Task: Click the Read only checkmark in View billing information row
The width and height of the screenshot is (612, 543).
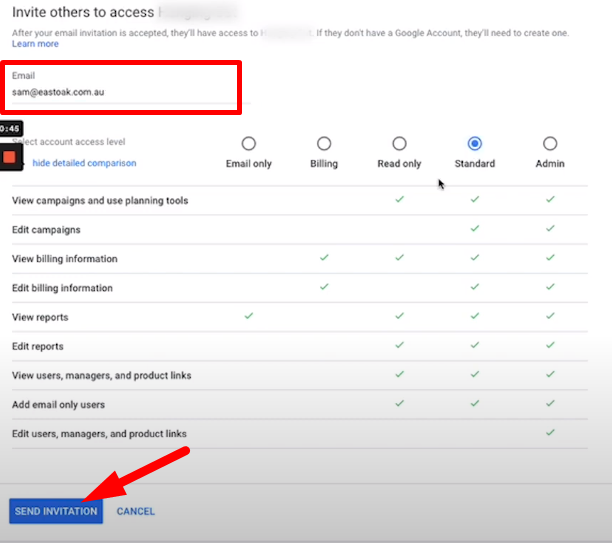Action: (399, 257)
